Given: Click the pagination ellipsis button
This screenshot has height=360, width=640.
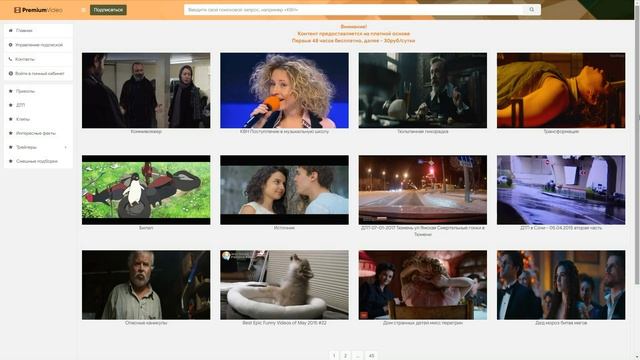Looking at the screenshot, I should tap(358, 356).
